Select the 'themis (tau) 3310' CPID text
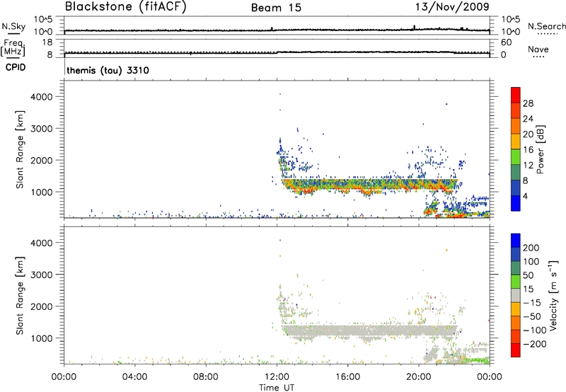The width and height of the screenshot is (566, 392). [108, 70]
